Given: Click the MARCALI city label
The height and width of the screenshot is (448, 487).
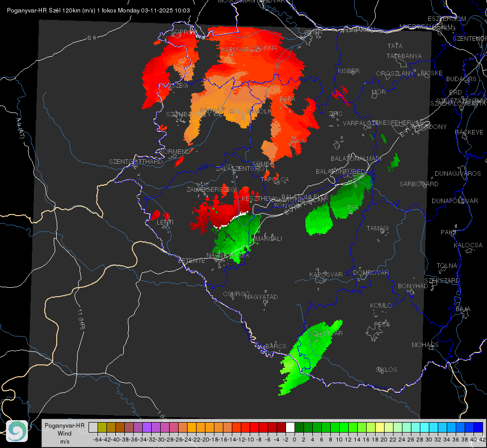Looking at the screenshot, I should point(269,239).
